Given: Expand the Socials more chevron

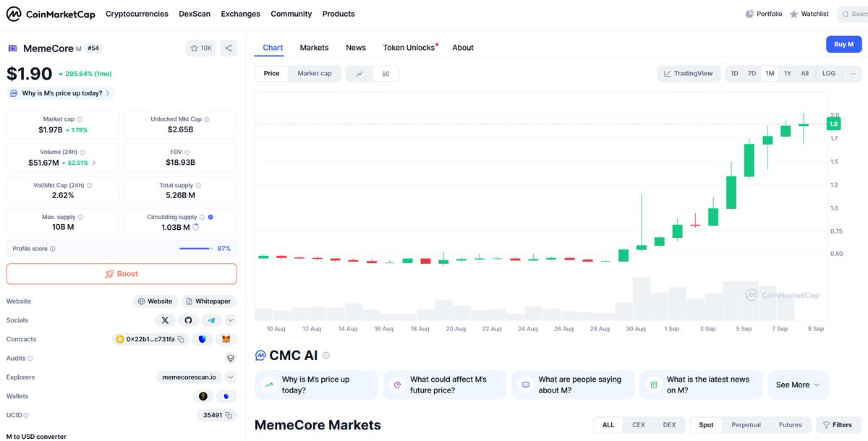Looking at the screenshot, I should (x=231, y=320).
